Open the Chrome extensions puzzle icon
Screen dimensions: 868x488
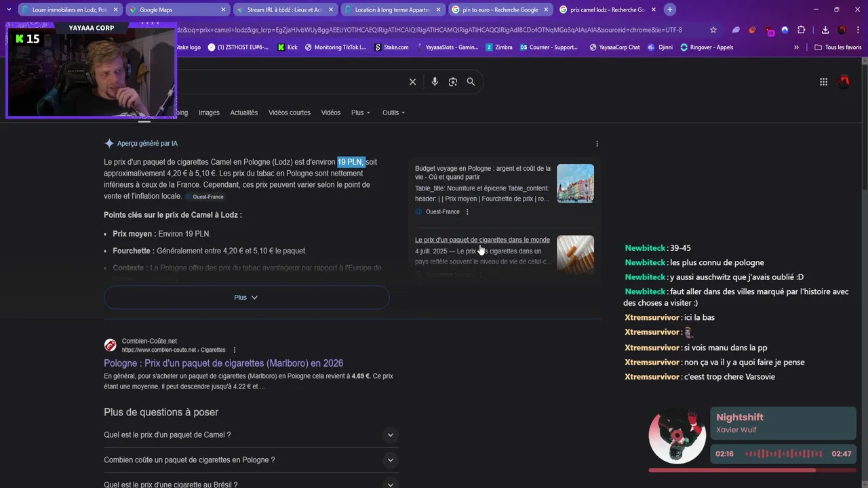point(801,30)
